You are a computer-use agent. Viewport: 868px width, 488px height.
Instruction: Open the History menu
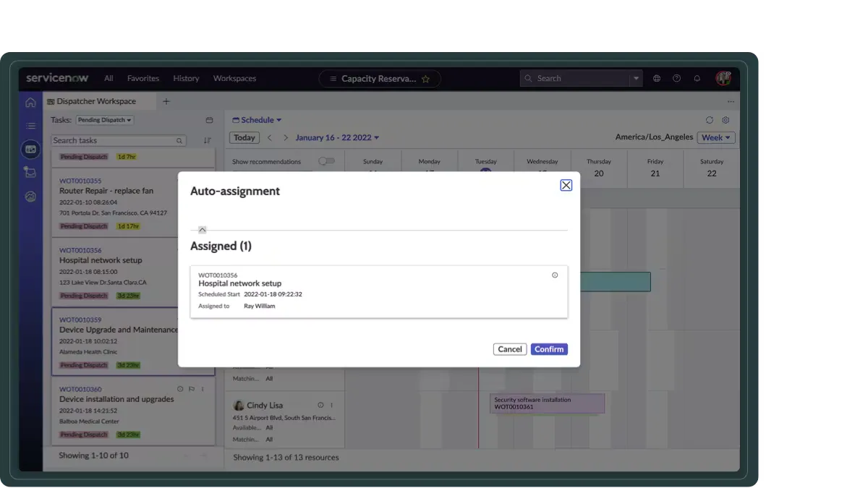(186, 78)
